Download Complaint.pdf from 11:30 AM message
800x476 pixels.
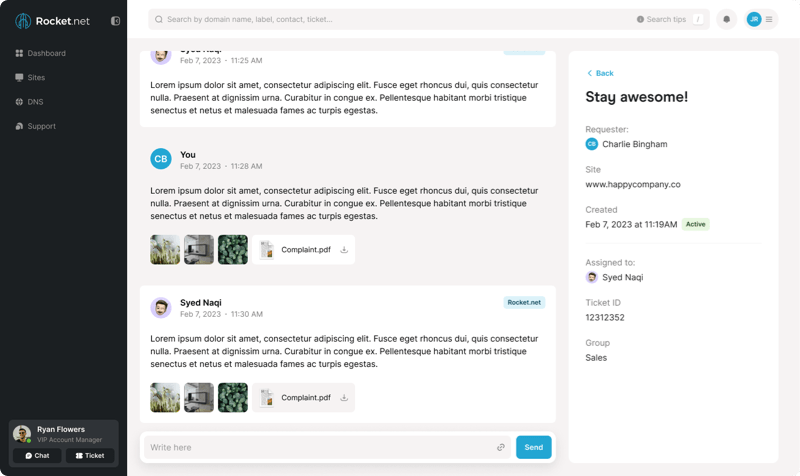point(344,397)
